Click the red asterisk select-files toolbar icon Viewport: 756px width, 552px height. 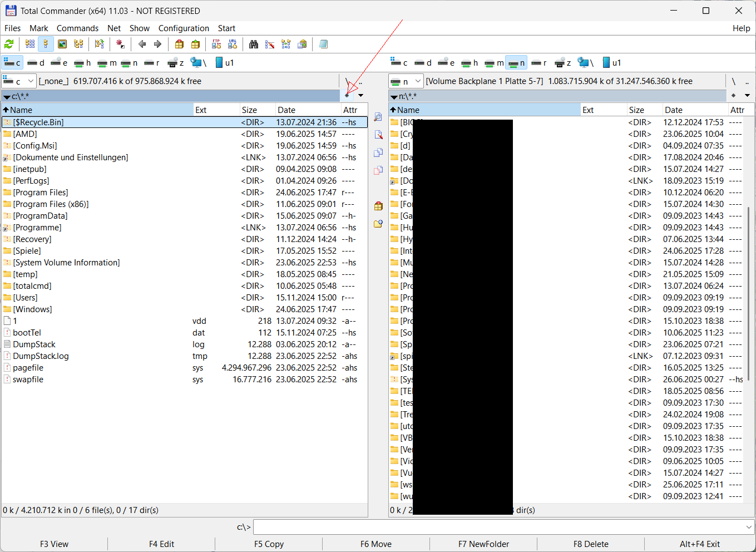pos(120,44)
